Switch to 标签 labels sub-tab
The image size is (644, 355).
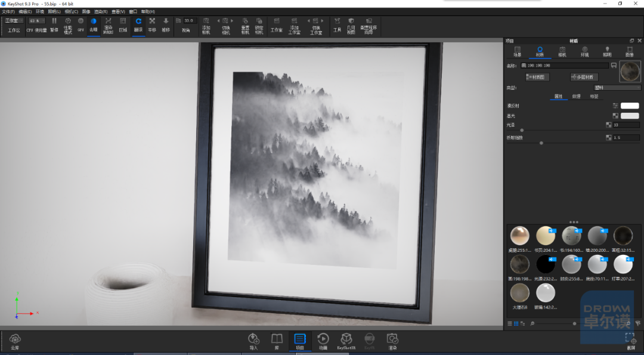click(x=594, y=96)
